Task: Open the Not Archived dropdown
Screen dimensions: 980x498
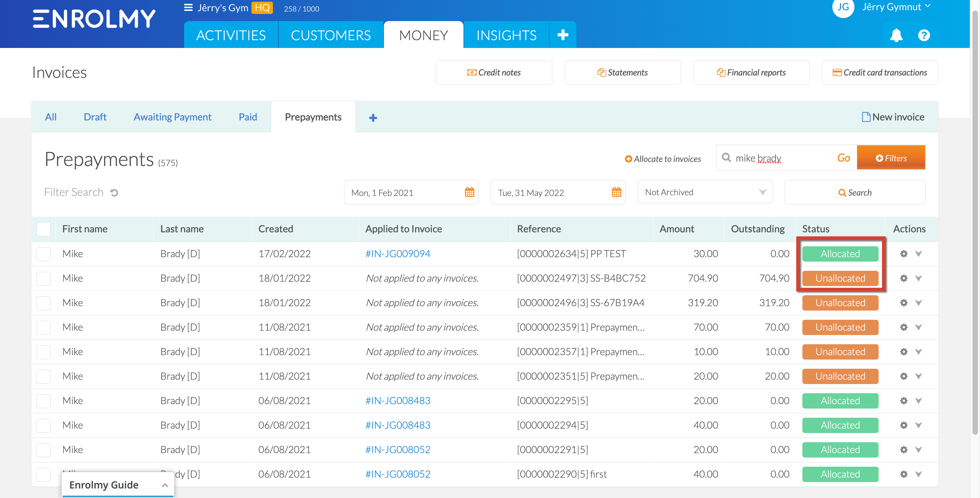Action: pyautogui.click(x=705, y=192)
